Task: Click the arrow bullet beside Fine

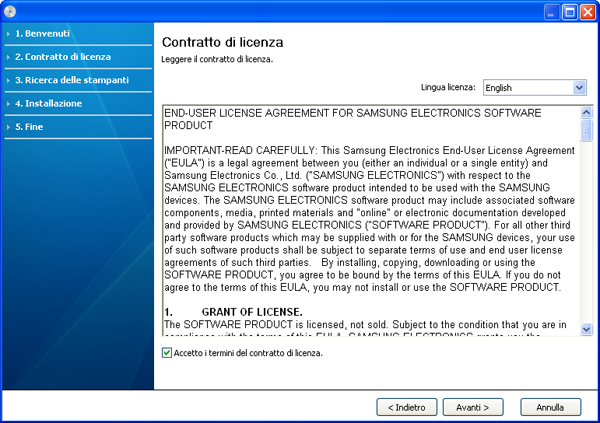Action: click(x=8, y=127)
